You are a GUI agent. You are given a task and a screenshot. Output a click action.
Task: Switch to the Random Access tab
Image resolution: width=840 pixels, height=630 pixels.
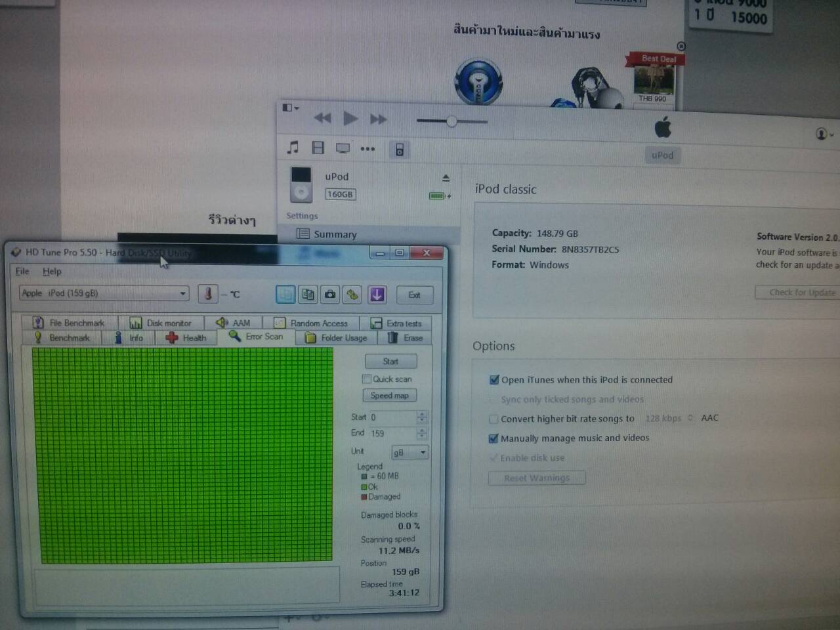coord(311,323)
